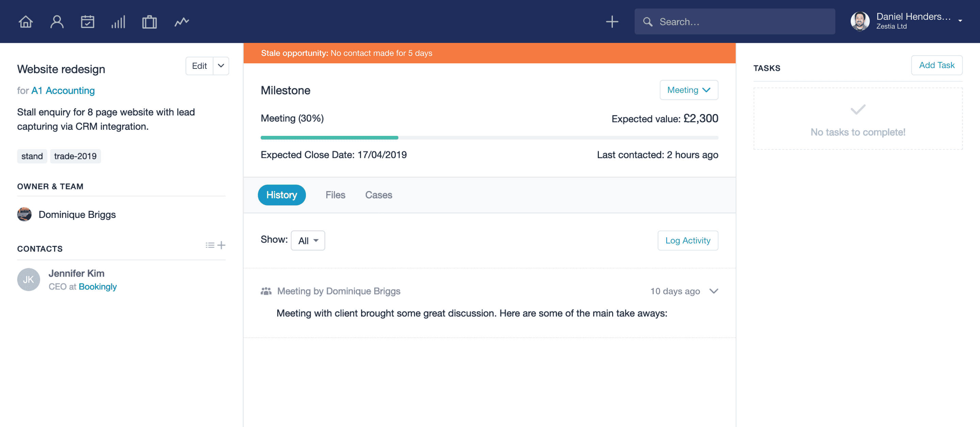
Task: Open the Cases briefcase icon
Action: pos(149,22)
